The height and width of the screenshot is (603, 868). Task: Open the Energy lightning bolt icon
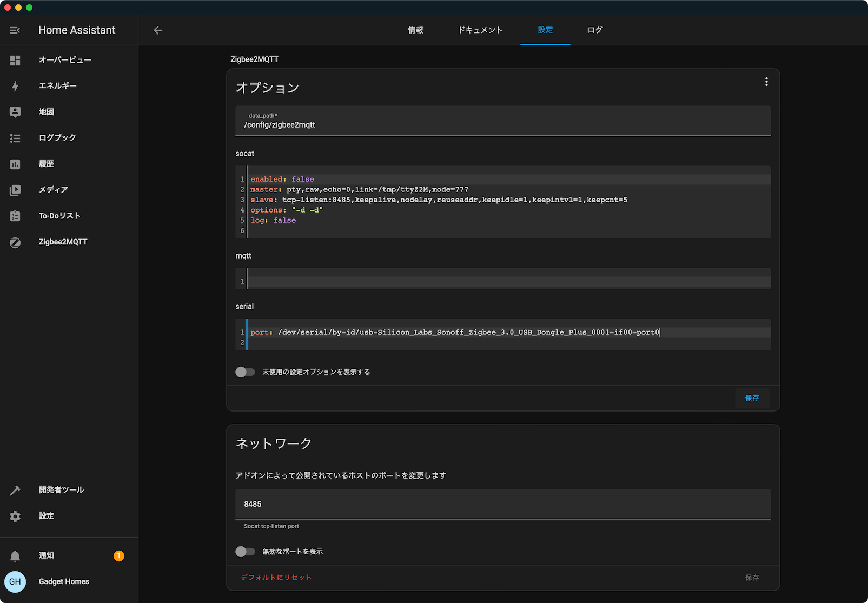[x=15, y=86]
